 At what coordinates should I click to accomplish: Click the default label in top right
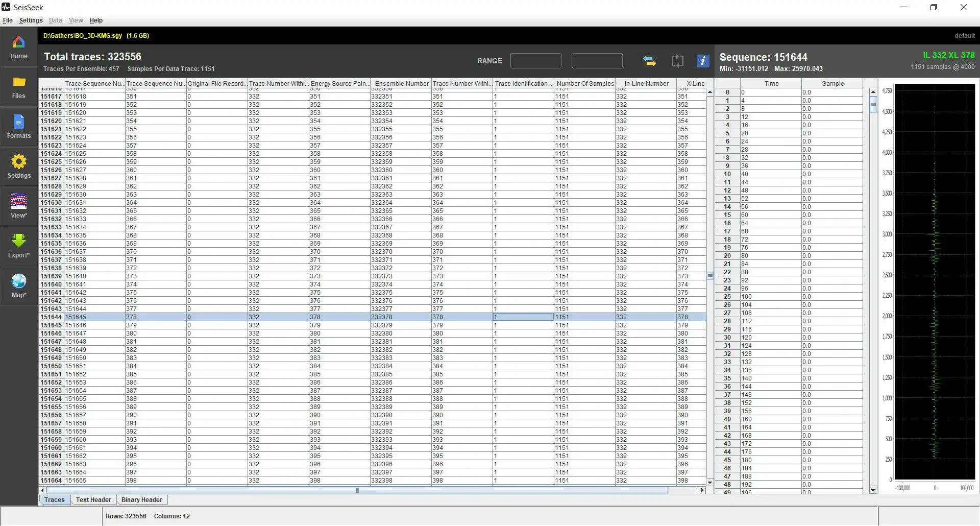click(965, 36)
